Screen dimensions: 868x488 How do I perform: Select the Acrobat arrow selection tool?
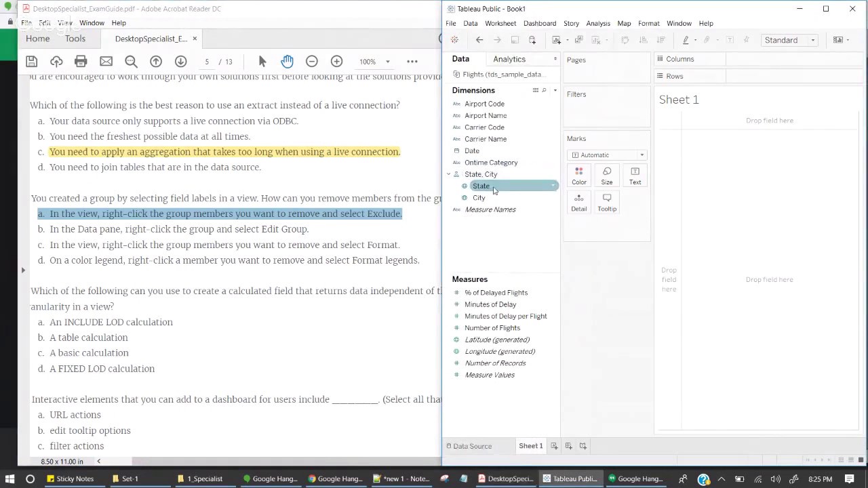coord(262,62)
